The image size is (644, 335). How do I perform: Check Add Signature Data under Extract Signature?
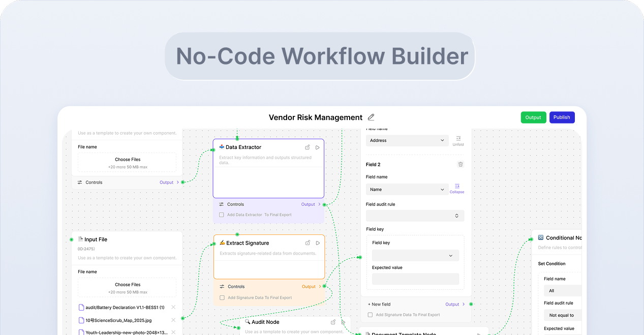tap(222, 298)
